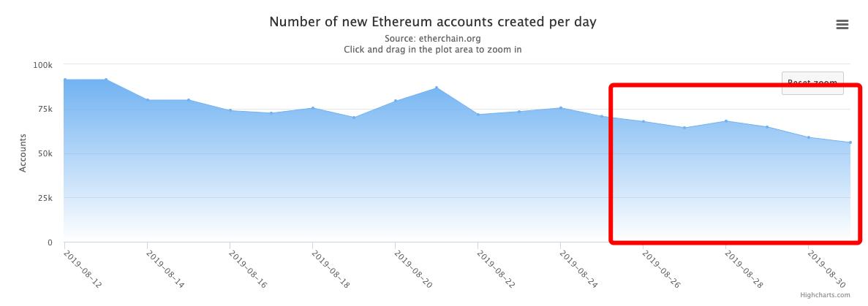Click the data point above 2019-08-18
This screenshot has width=868, height=306.
313,108
